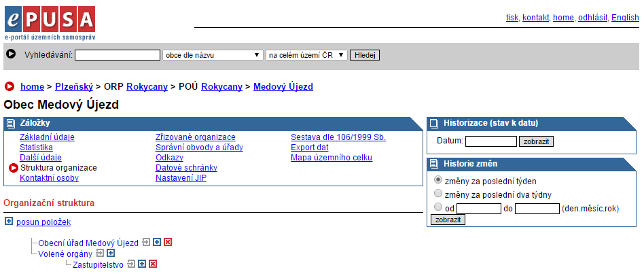644x278 pixels.
Task: Open Další údaje bookmark
Action: [41, 158]
